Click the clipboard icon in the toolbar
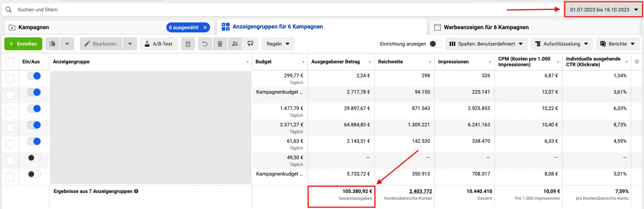 (188, 44)
